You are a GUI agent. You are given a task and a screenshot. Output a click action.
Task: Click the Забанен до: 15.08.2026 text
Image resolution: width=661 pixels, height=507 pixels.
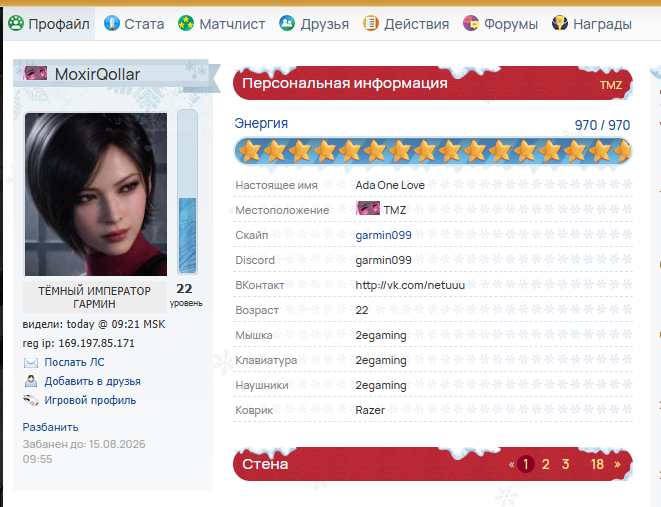84,451
